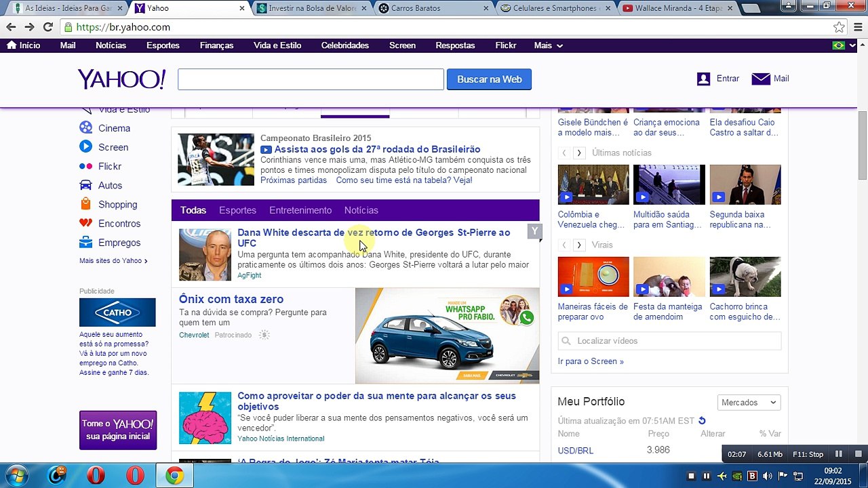Click the Autos car icon
This screenshot has width=868, height=488.
click(85, 185)
